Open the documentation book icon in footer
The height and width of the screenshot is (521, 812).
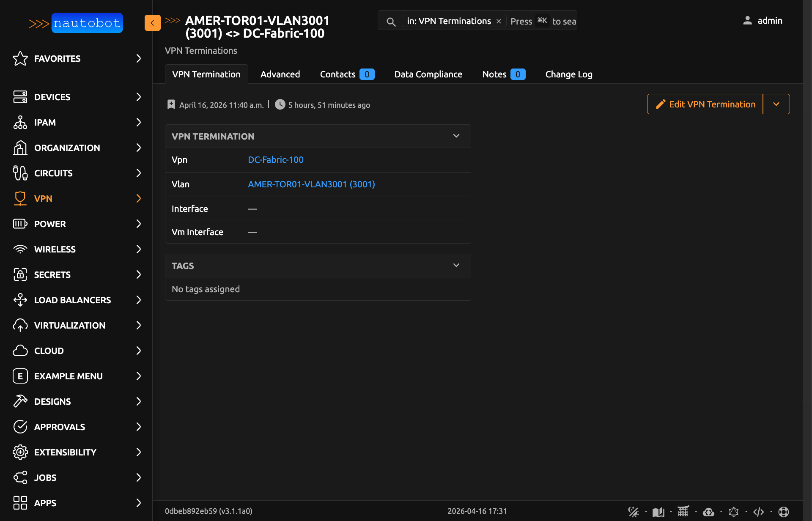pos(658,512)
